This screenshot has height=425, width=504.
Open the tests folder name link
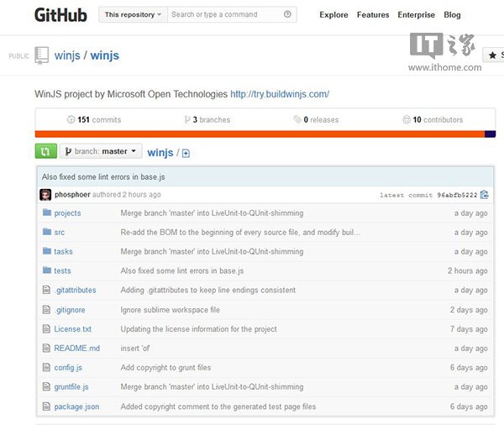pos(62,270)
